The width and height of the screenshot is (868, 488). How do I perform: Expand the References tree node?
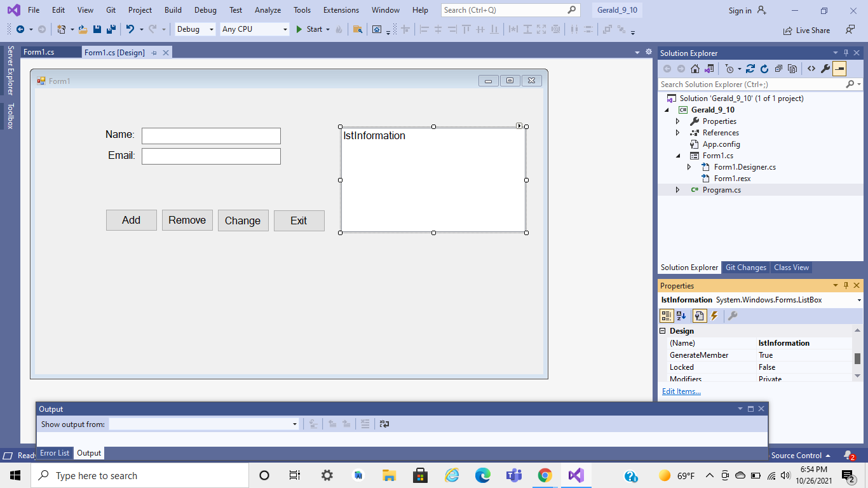click(677, 132)
